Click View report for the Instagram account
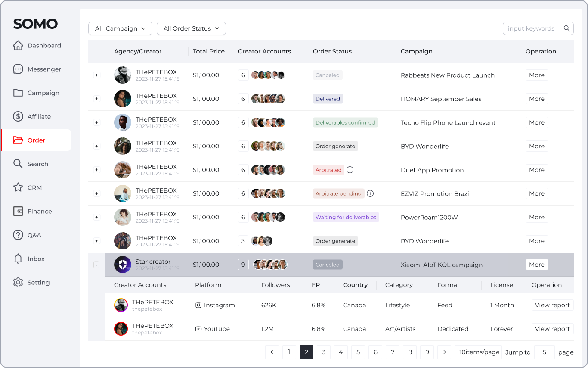This screenshot has height=368, width=588. click(x=552, y=305)
